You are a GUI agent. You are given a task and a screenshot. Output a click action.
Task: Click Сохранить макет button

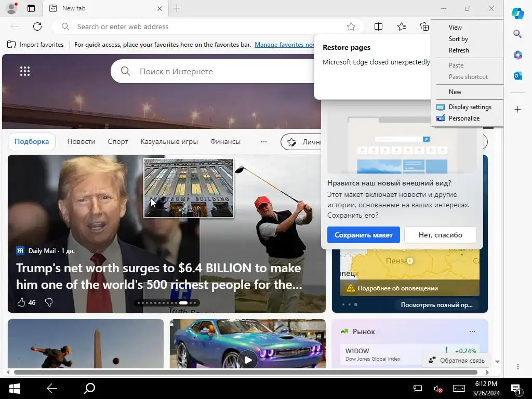click(x=363, y=235)
